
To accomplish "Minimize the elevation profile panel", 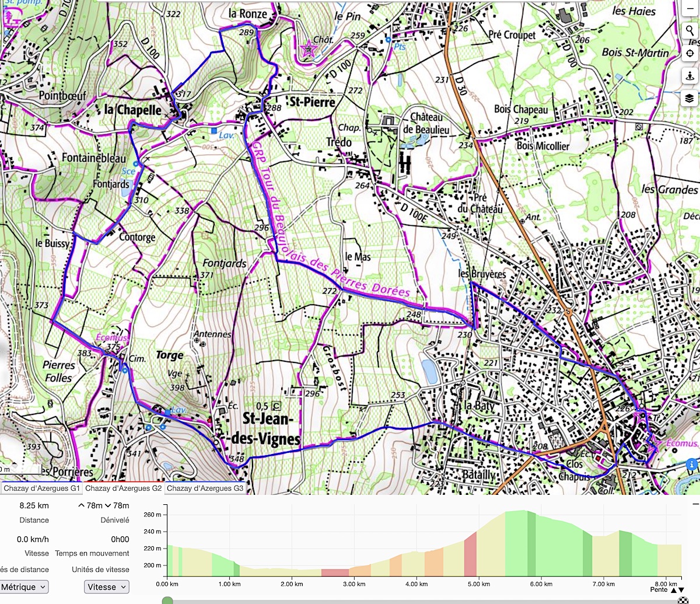I will pyautogui.click(x=695, y=502).
